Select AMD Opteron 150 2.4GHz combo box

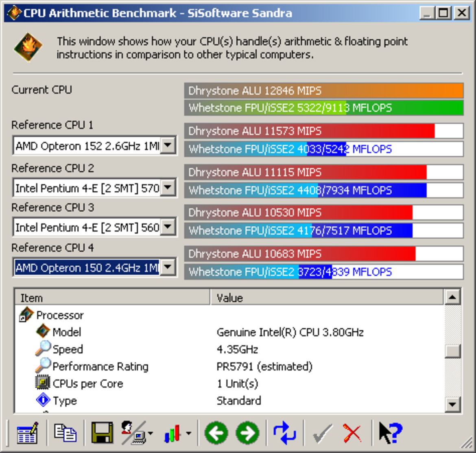[x=94, y=267]
